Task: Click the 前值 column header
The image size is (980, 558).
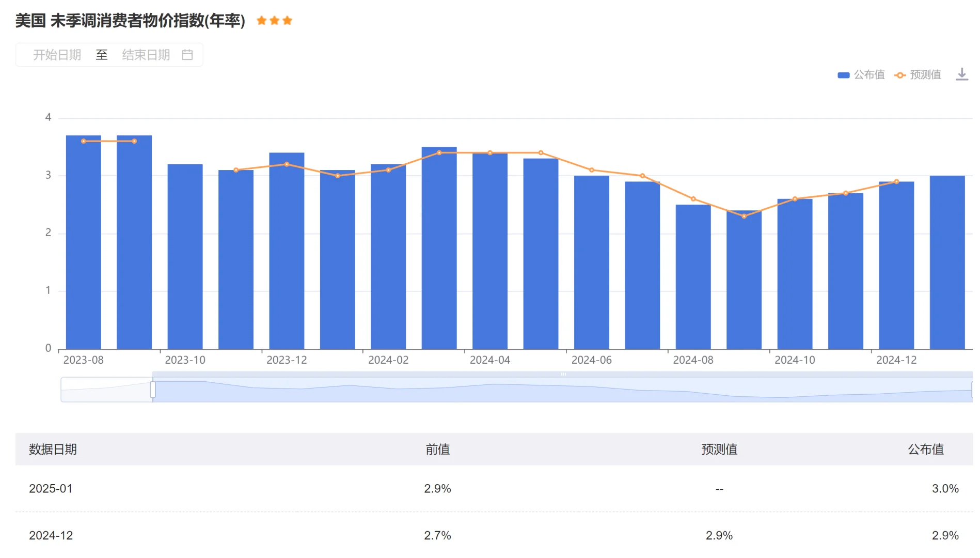Action: click(x=438, y=450)
